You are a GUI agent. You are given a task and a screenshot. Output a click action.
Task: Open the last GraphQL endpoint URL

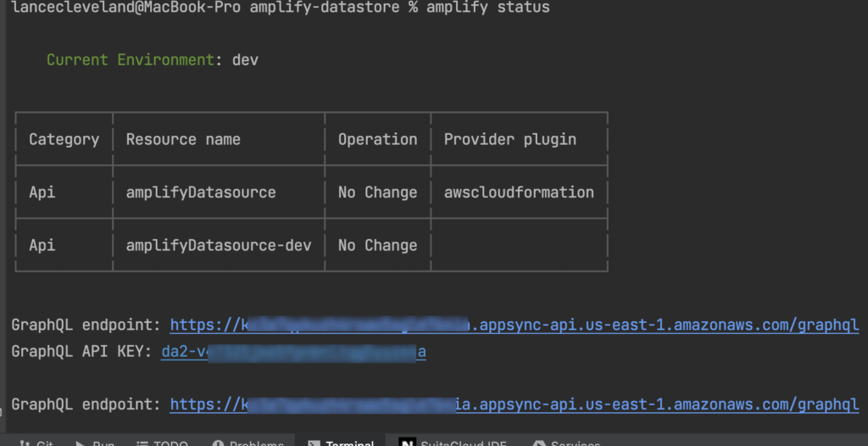(x=515, y=404)
